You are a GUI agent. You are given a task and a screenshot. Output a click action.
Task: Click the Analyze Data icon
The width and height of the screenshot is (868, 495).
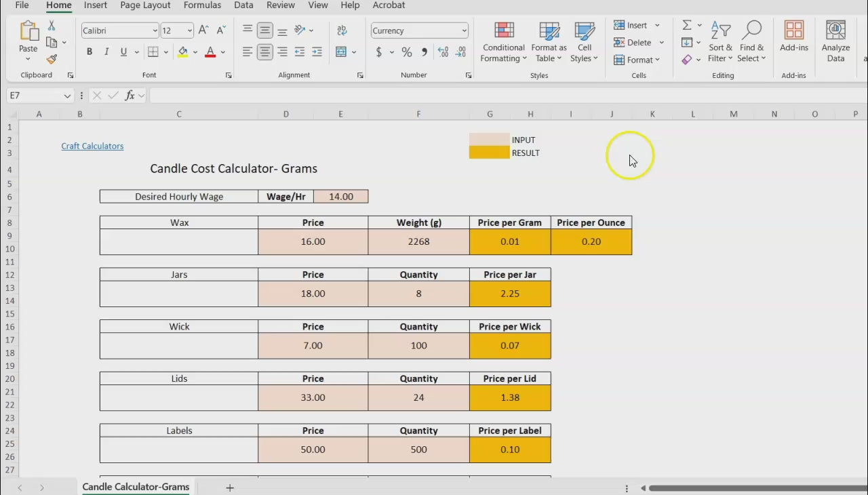click(835, 42)
